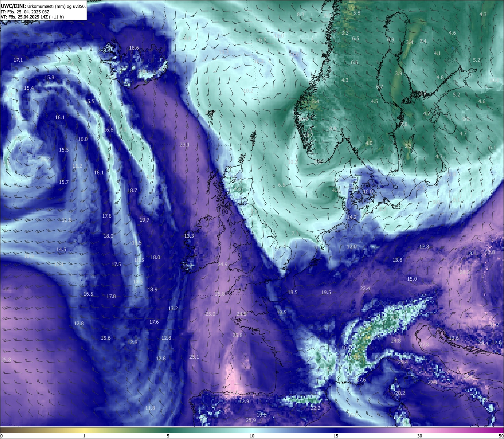Click the 23.1 value on the map
The width and height of the screenshot is (504, 439).
point(185,145)
